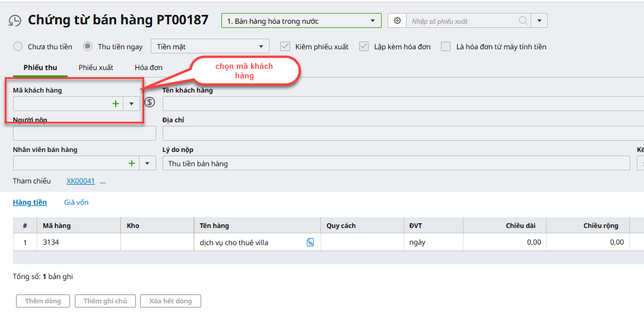
Task: Switch to the Phiếu xuất tab
Action: pyautogui.click(x=96, y=67)
